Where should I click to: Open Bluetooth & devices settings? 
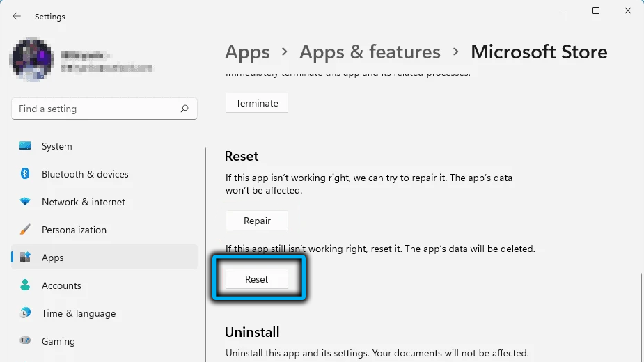click(84, 174)
